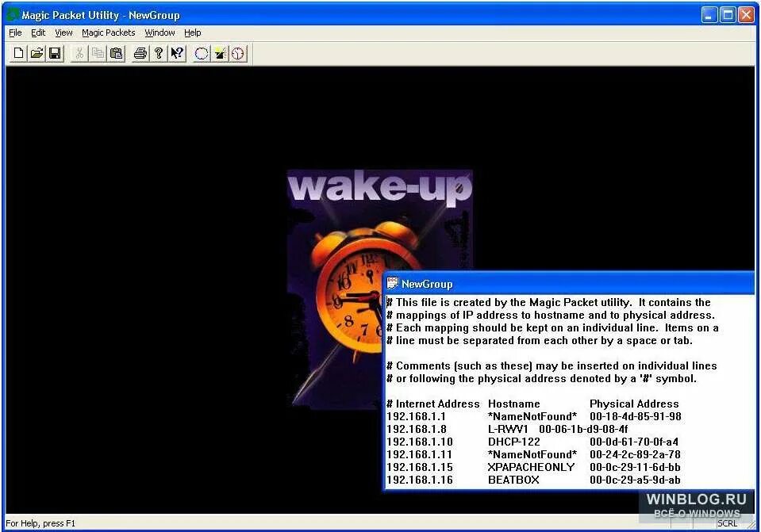Open the magic packet monitor circle icon
761x532 pixels.
[x=201, y=53]
